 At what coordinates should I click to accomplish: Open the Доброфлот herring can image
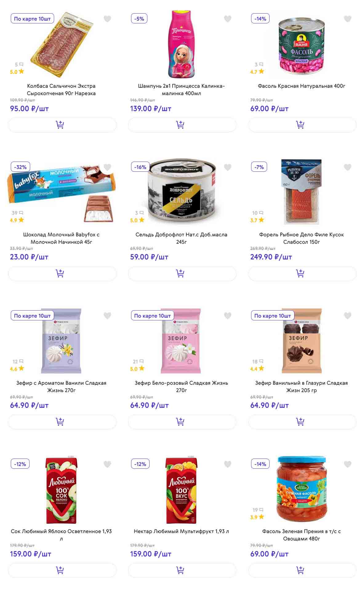(182, 188)
